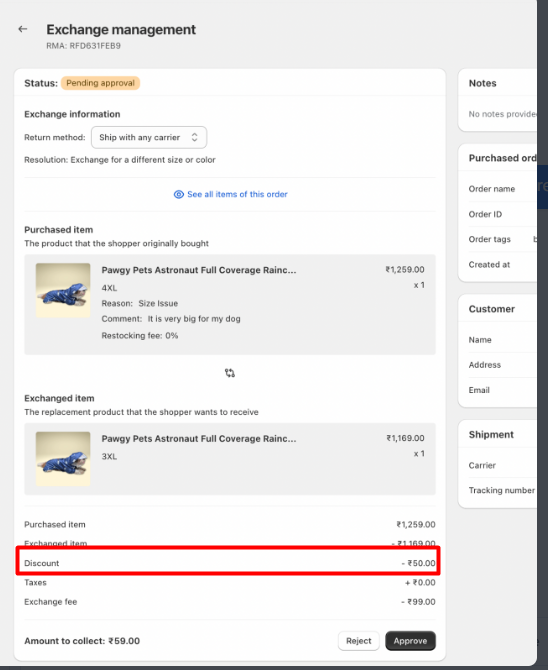Click the purchased 4XL raincoat thumbnail
This screenshot has width=548, height=670.
[x=63, y=290]
